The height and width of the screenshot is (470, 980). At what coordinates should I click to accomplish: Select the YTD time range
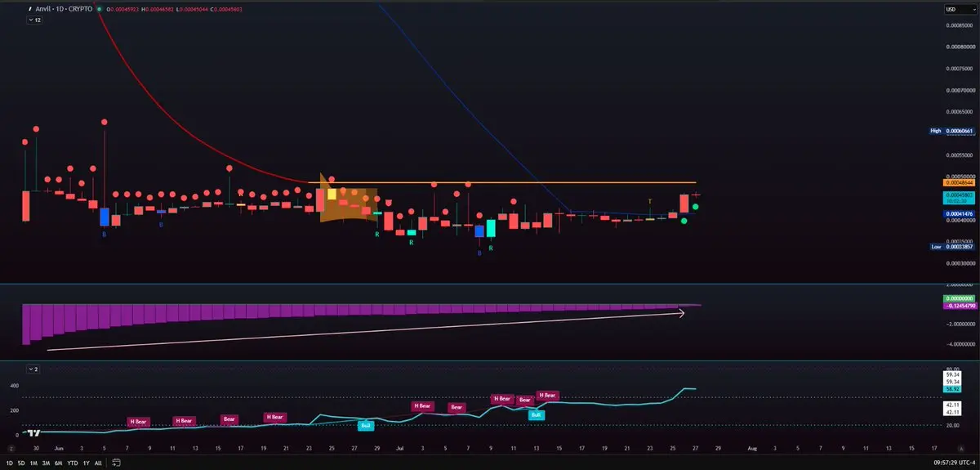(73, 463)
